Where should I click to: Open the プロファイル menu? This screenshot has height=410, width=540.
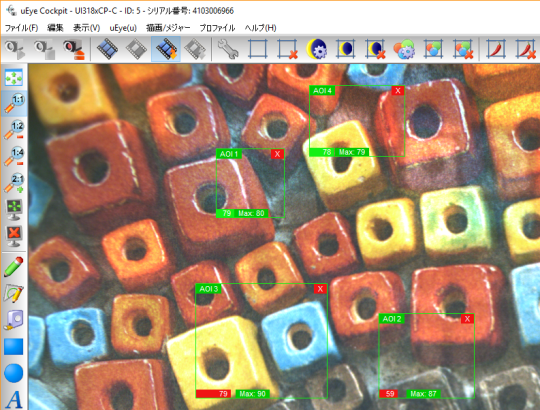pos(217,28)
